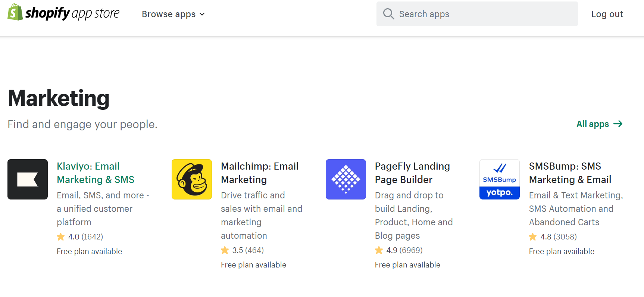This screenshot has height=297, width=644.
Task: Open the Browse apps chevron
Action: coord(202,14)
